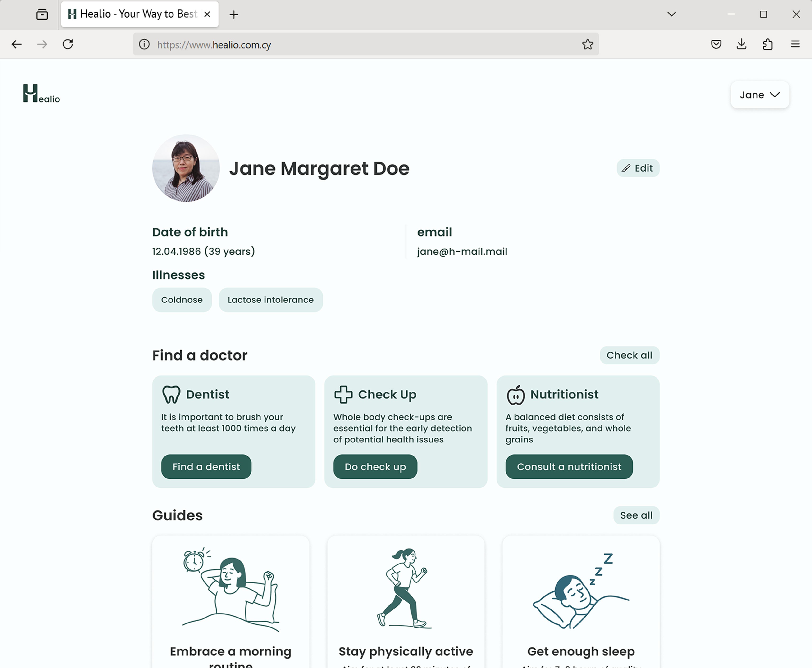This screenshot has width=812, height=668.
Task: Click the Healio logo
Action: [41, 94]
